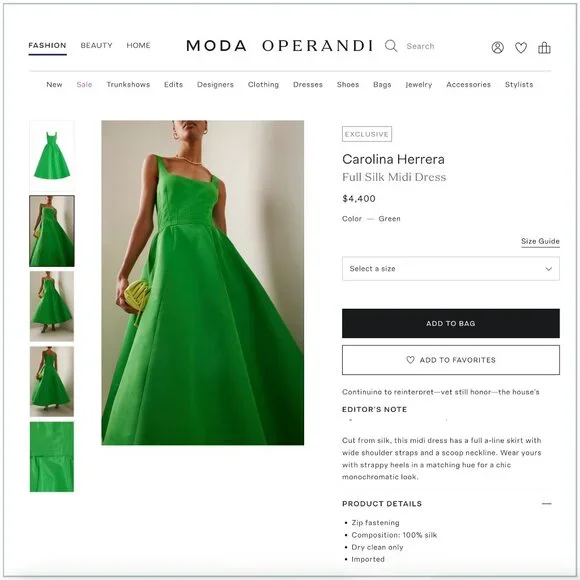Open the account profile icon
Viewport: 580px width, 580px height.
[498, 47]
